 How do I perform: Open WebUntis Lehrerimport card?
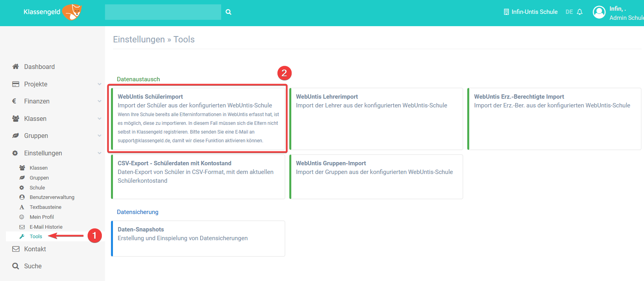point(376,119)
